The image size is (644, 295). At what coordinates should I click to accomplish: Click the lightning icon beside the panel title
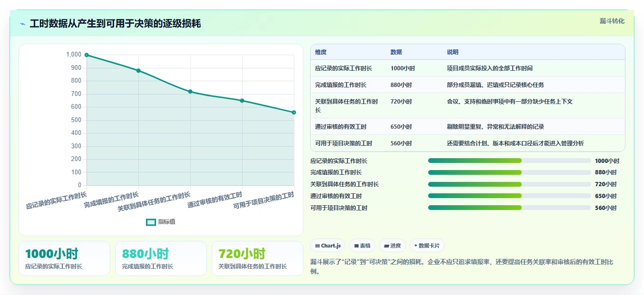tap(23, 24)
